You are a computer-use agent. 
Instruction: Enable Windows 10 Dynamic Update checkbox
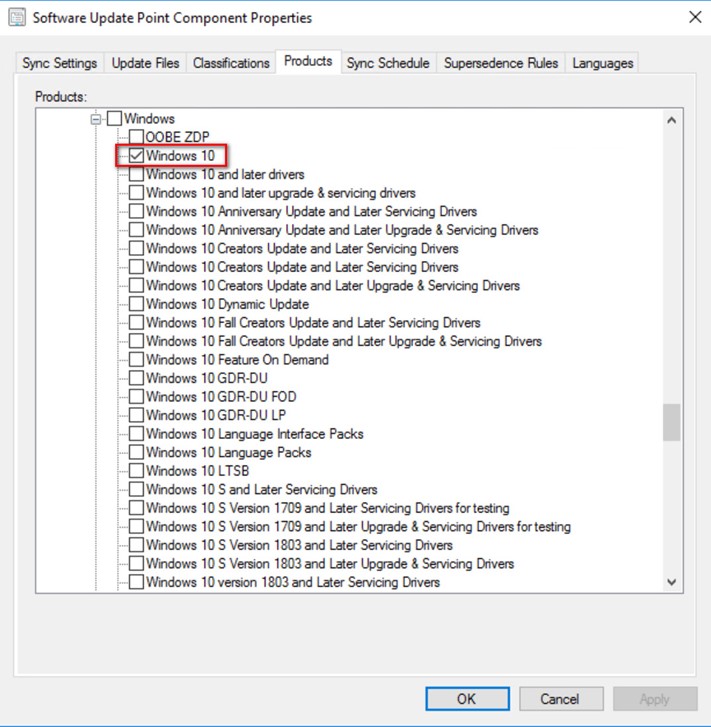tap(136, 304)
